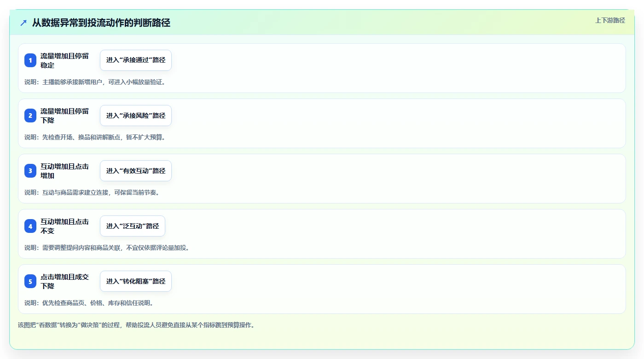The image size is (644, 359).
Task: Click the 流量增加且停留下降 condition text
Action: coord(65,116)
